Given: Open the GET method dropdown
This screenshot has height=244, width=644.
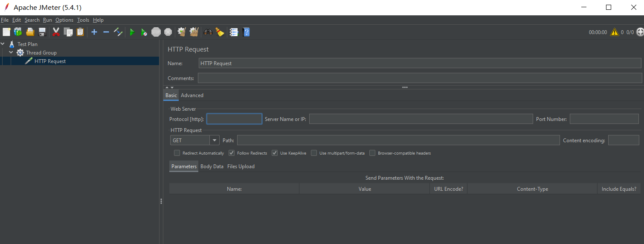Looking at the screenshot, I should pyautogui.click(x=215, y=141).
